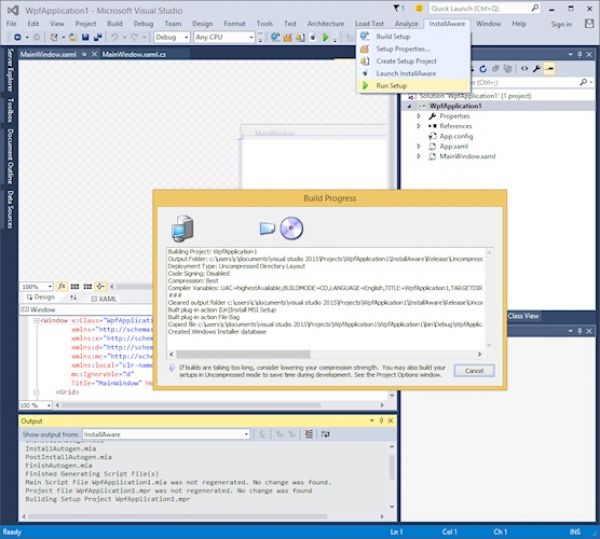Select Build Setup menu entry

[x=392, y=36]
